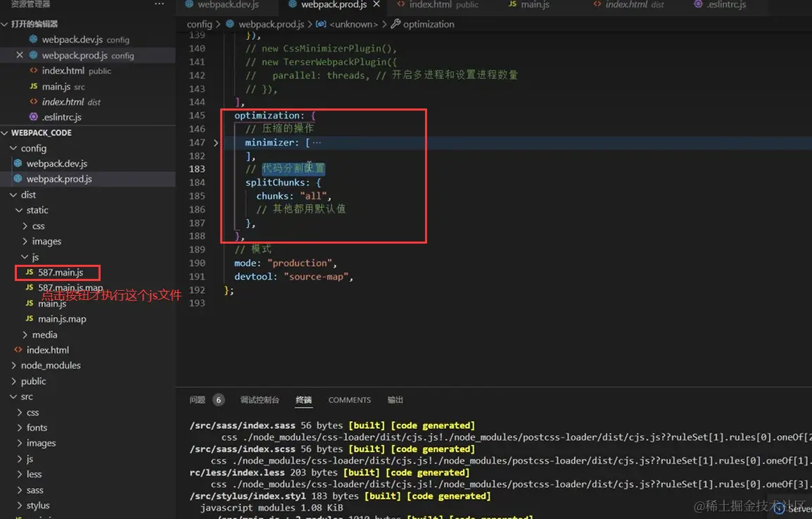Click the wrench icon in breadcrumb
This screenshot has height=519, width=812.
pos(395,24)
